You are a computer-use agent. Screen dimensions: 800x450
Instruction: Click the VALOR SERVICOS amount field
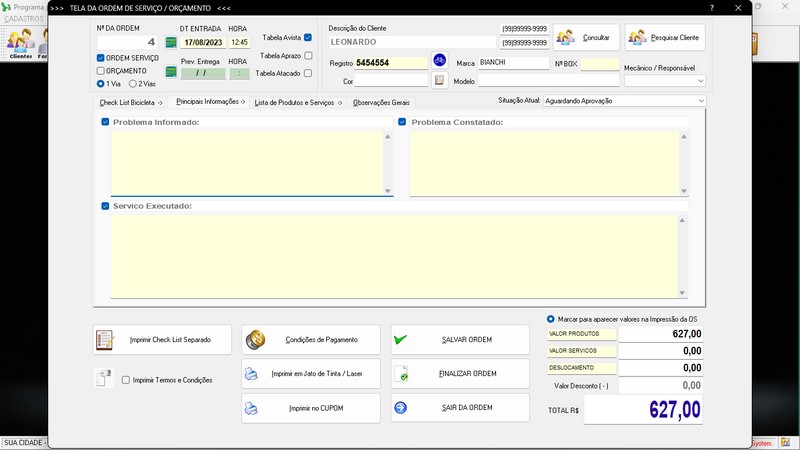661,351
